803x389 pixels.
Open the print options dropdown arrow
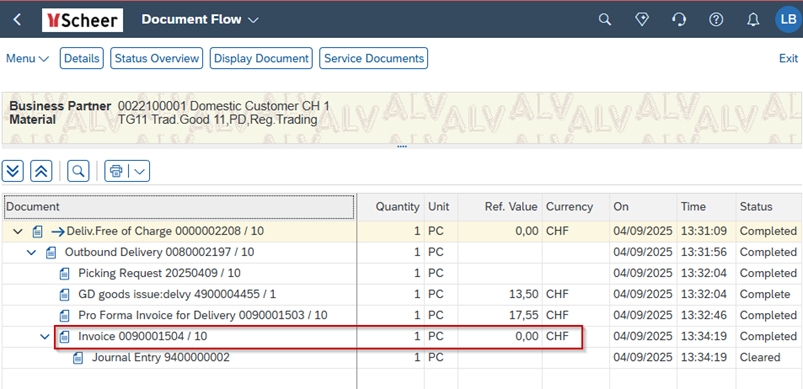[139, 171]
